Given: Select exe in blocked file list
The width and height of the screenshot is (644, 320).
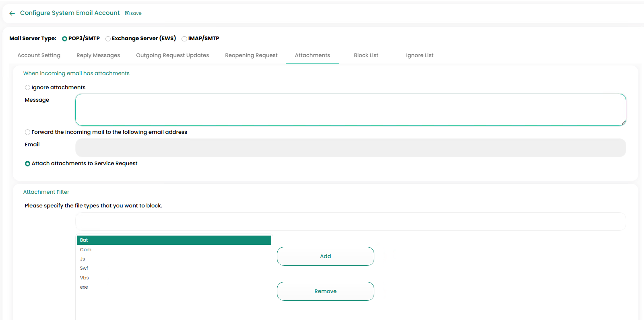Looking at the screenshot, I should (x=84, y=287).
